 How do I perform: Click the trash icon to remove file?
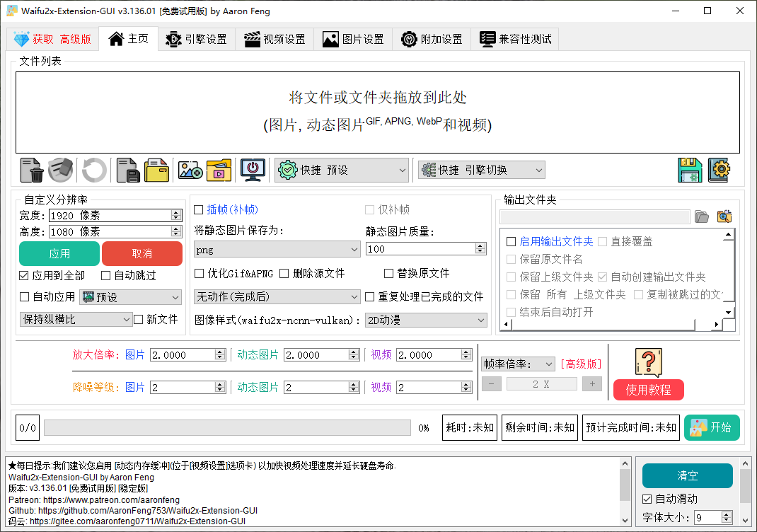pos(32,170)
